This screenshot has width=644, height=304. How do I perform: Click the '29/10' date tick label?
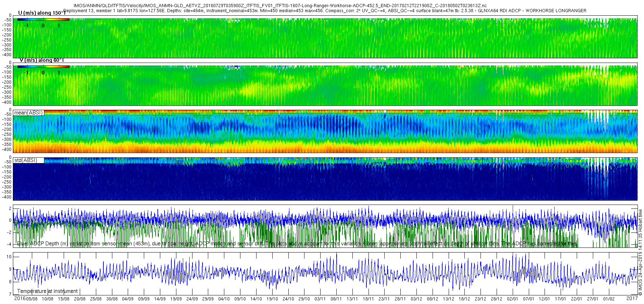304,299
